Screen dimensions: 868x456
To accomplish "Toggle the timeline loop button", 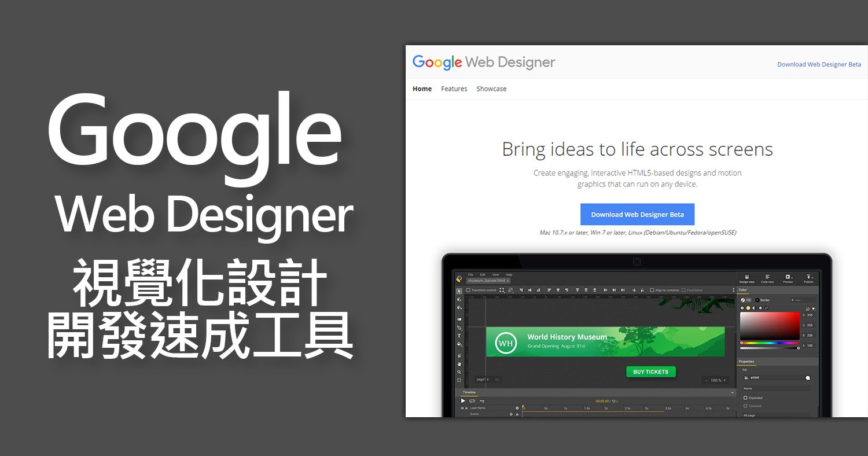I will [472, 400].
